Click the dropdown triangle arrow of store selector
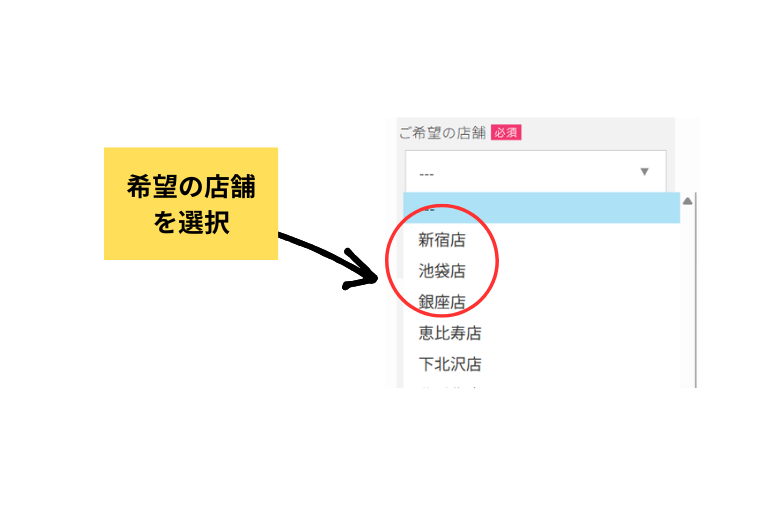This screenshot has width=770, height=520. [644, 171]
